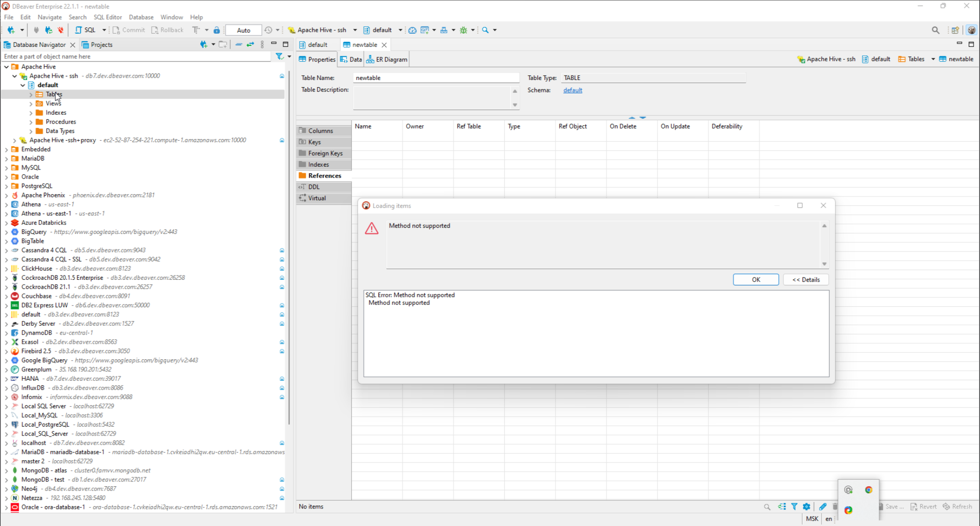Open a new SQL script

tap(85, 30)
